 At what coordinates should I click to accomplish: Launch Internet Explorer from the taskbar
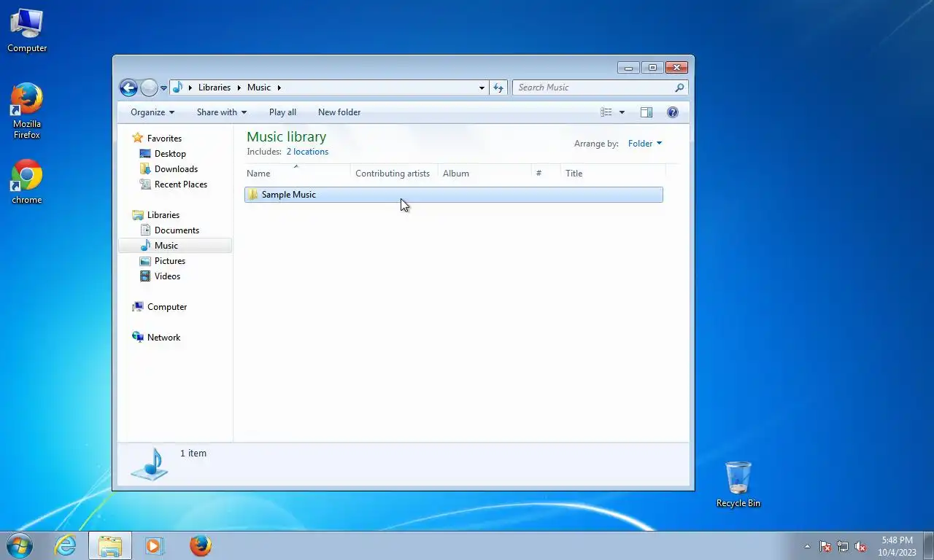coord(66,545)
